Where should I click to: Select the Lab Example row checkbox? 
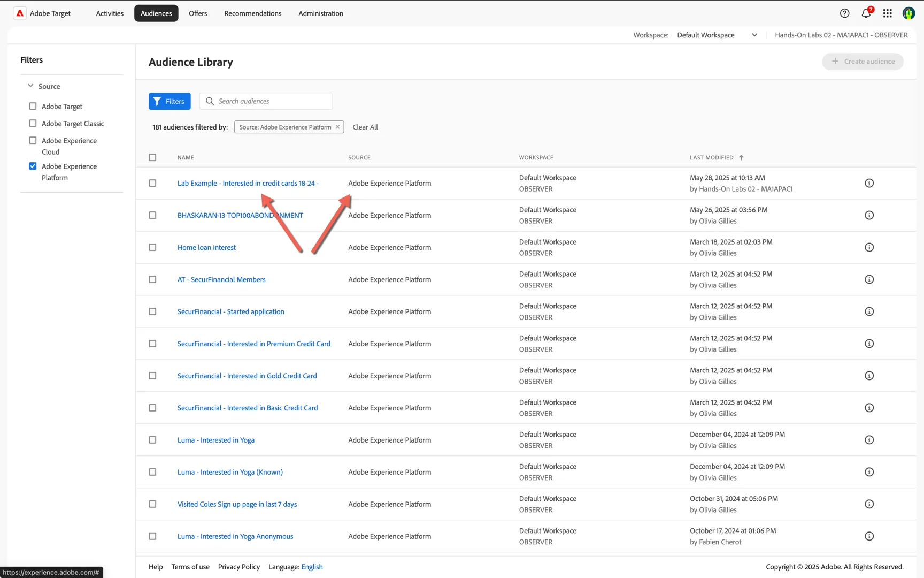(x=152, y=183)
